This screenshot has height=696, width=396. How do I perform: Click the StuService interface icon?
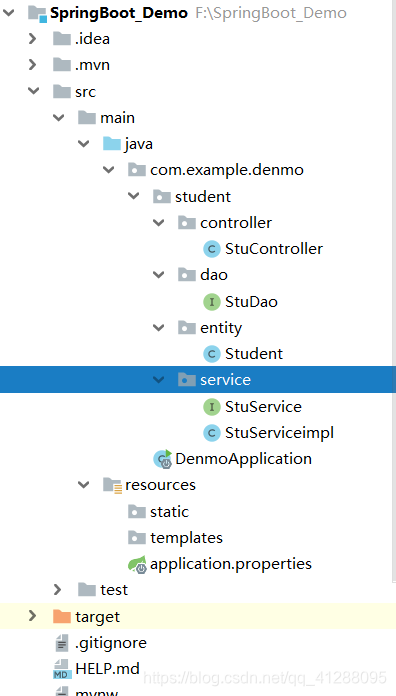tap(212, 407)
